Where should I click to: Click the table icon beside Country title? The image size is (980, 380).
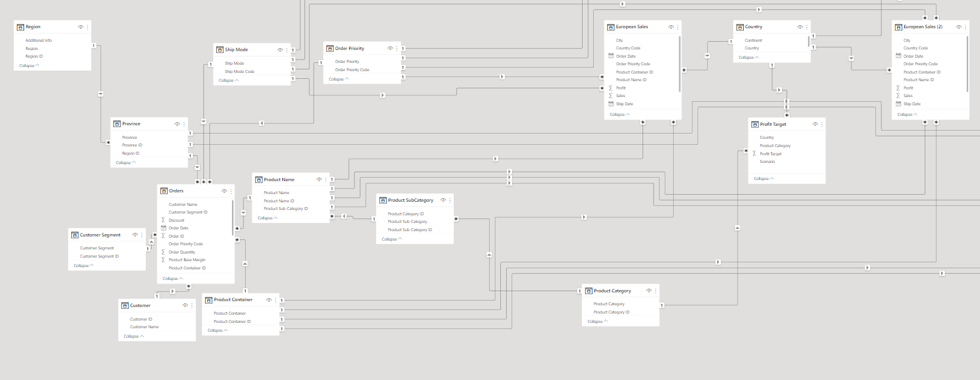740,27
